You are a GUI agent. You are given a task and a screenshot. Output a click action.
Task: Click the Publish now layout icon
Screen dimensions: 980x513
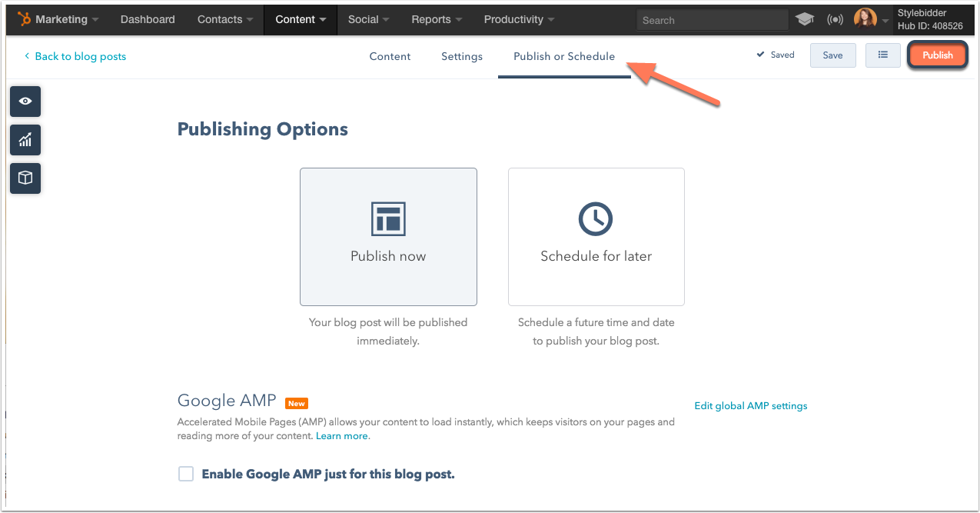pos(388,219)
